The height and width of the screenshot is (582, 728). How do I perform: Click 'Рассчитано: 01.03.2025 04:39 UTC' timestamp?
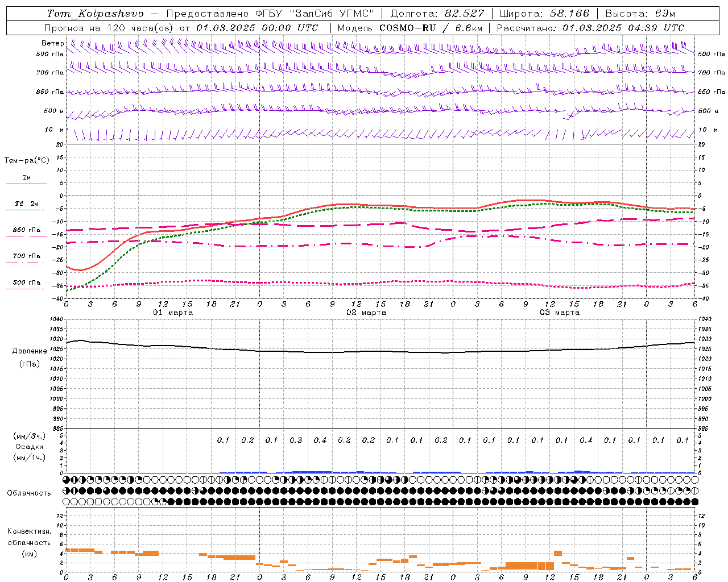[x=590, y=28]
